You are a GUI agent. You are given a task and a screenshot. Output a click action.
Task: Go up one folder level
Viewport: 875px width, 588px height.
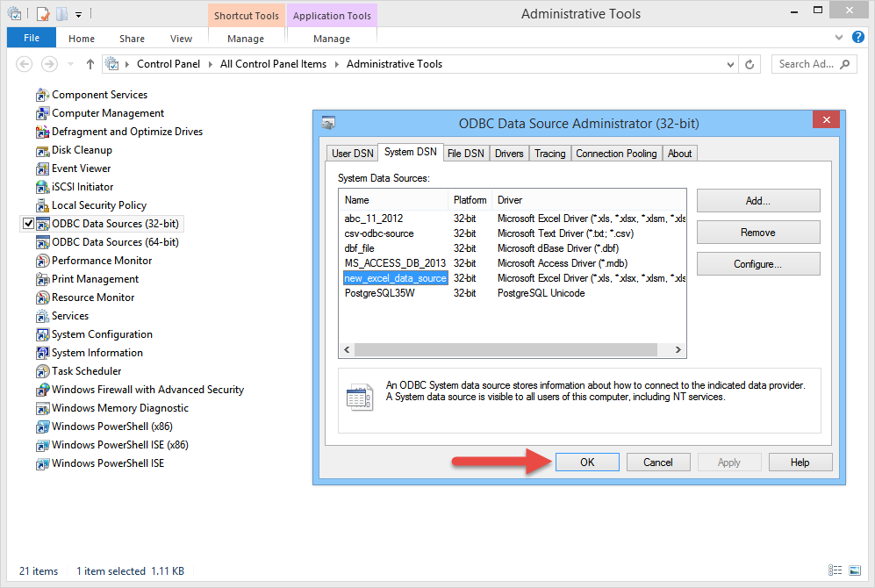coord(90,64)
